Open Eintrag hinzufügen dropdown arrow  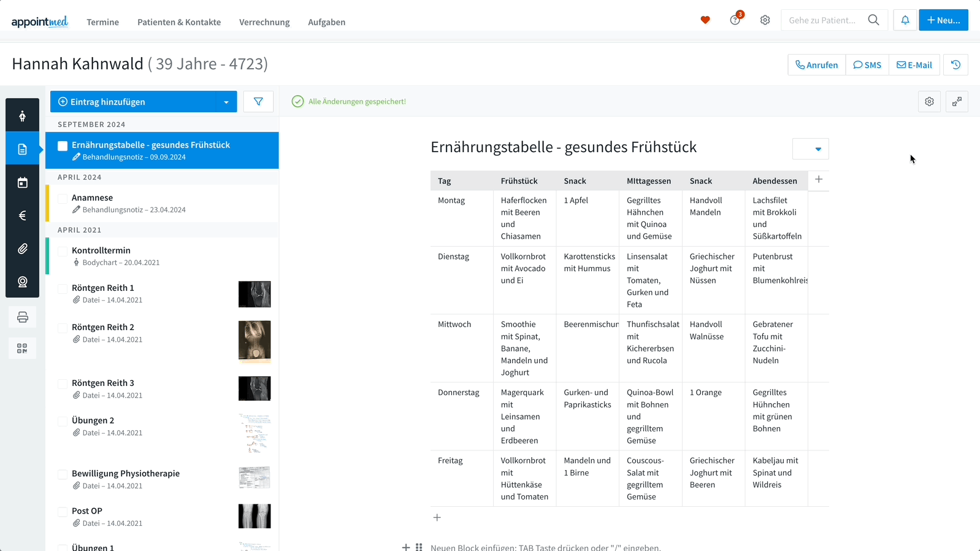tap(226, 102)
